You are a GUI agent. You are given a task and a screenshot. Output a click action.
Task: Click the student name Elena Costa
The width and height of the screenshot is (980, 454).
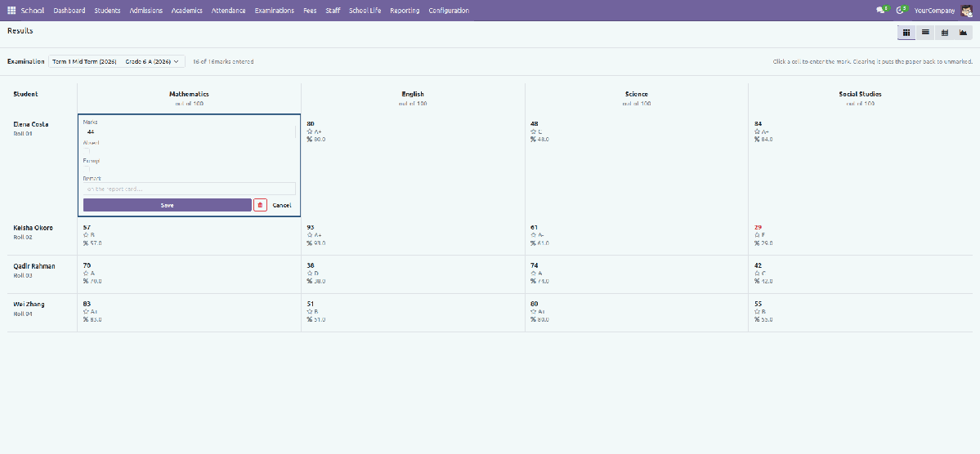pyautogui.click(x=30, y=124)
